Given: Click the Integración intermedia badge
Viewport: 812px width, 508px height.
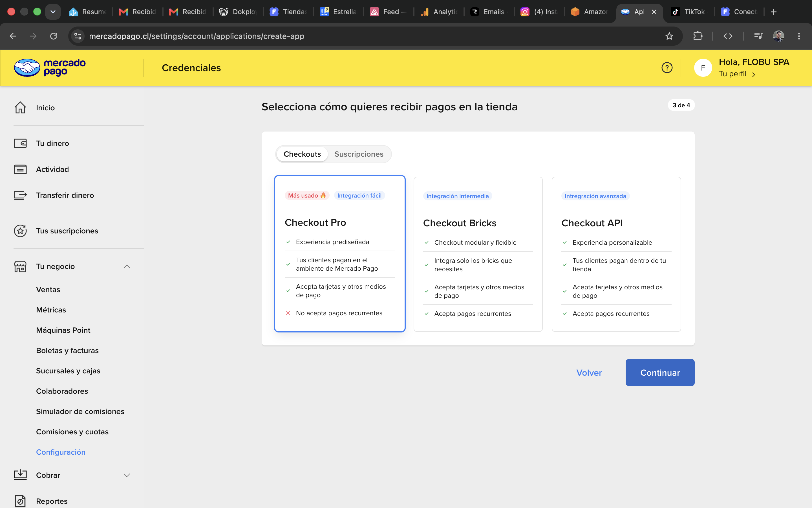Looking at the screenshot, I should pyautogui.click(x=457, y=196).
